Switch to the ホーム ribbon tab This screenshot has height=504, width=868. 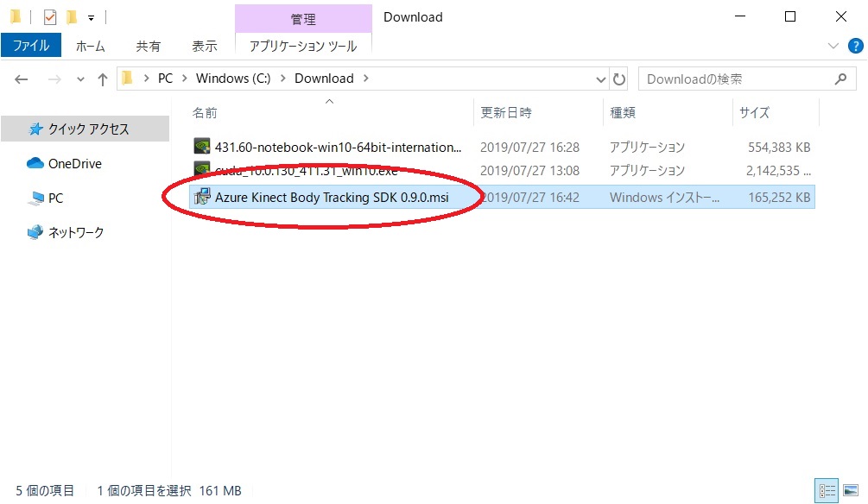pos(90,46)
